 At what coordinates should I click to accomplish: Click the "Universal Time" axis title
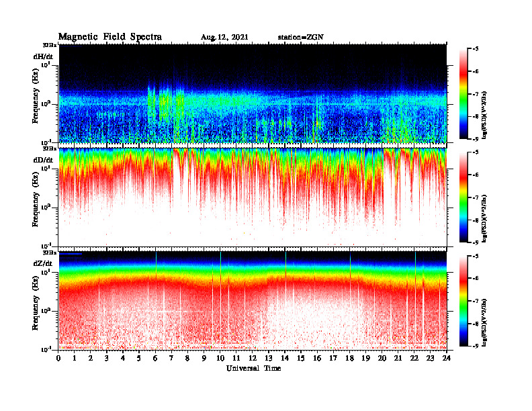coord(253,368)
